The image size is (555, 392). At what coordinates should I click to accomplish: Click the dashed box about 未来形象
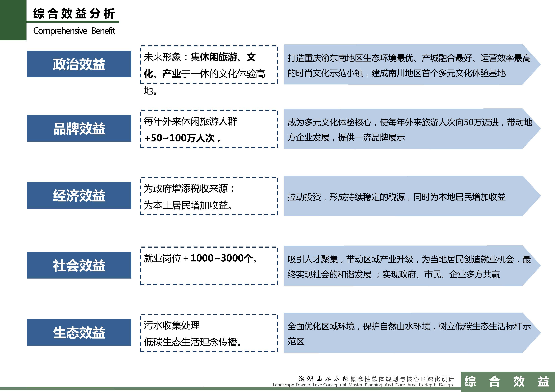209,65
